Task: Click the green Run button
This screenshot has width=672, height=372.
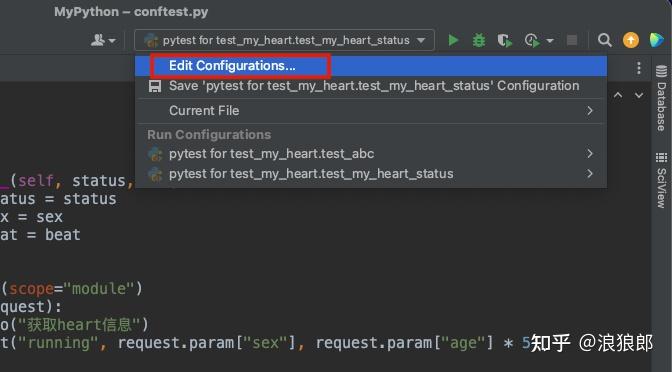Action: tap(453, 40)
